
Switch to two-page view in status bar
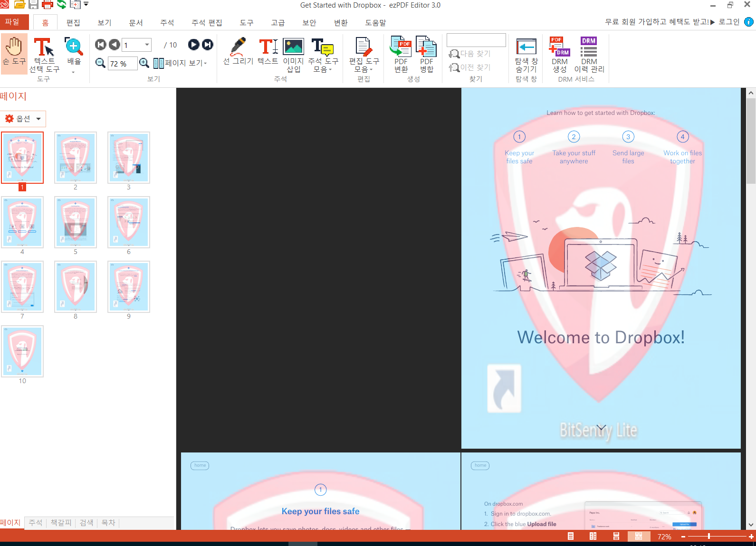593,536
